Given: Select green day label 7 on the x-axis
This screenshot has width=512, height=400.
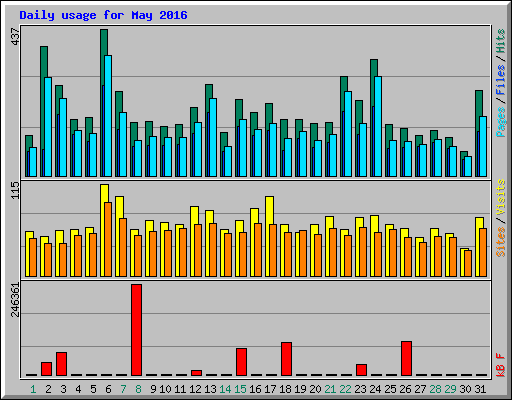Looking at the screenshot, I should click(x=123, y=389).
